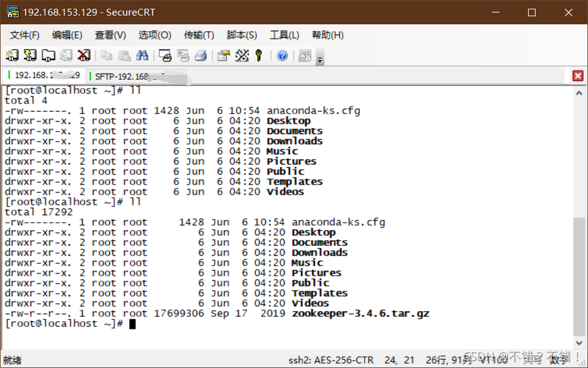The width and height of the screenshot is (588, 368).
Task: Click the Connect toolbar icon
Action: coord(12,56)
